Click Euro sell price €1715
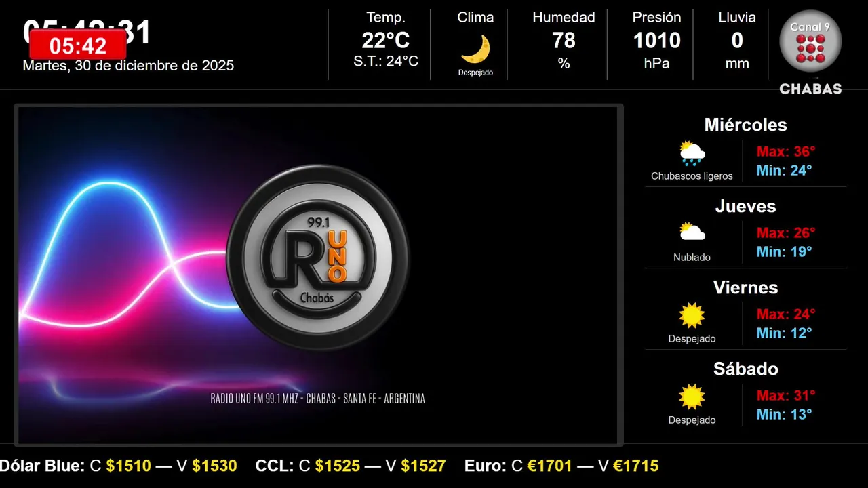This screenshot has width=868, height=488. 636,466
